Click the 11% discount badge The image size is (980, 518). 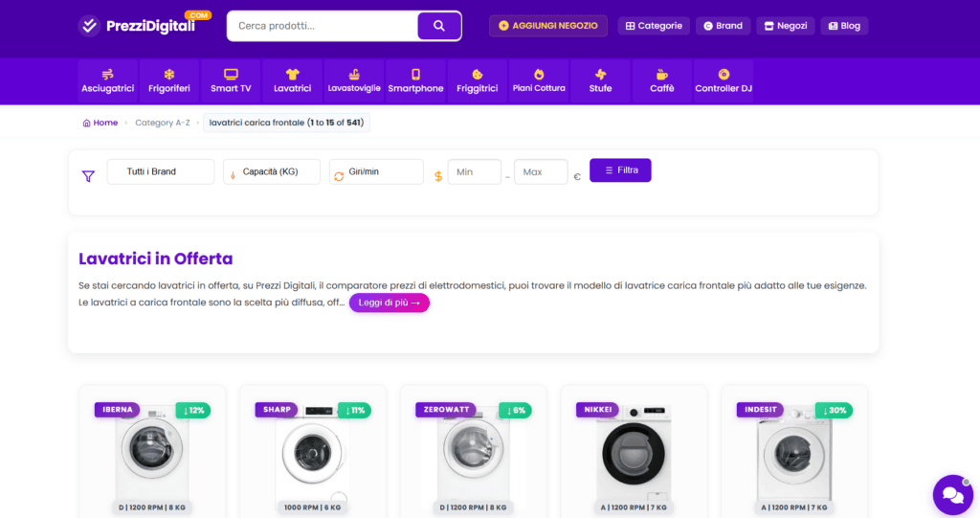click(x=354, y=411)
